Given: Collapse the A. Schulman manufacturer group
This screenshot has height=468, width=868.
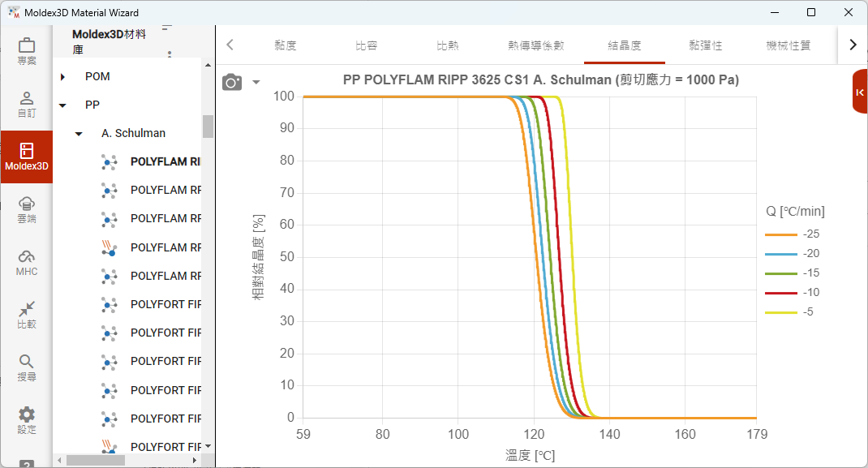Looking at the screenshot, I should [x=78, y=133].
